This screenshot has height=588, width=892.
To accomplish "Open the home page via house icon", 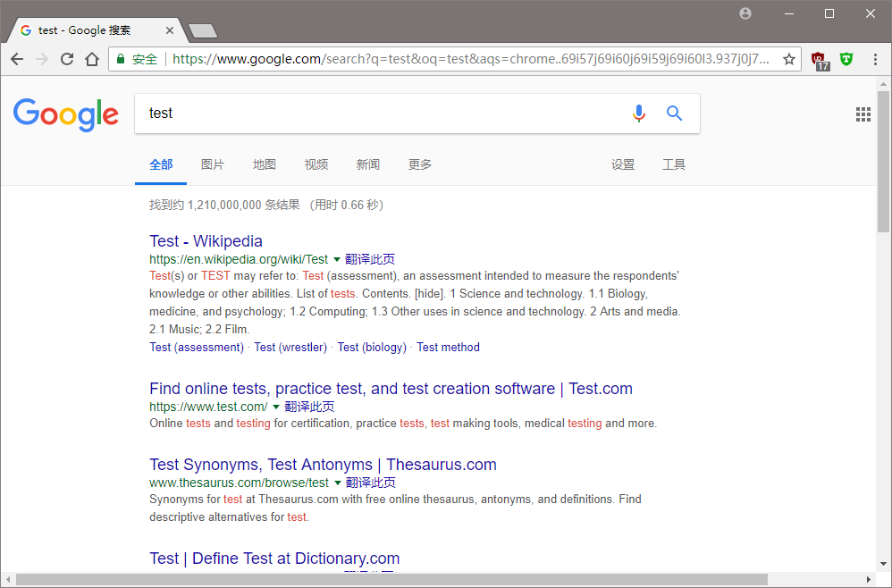I will coord(92,59).
